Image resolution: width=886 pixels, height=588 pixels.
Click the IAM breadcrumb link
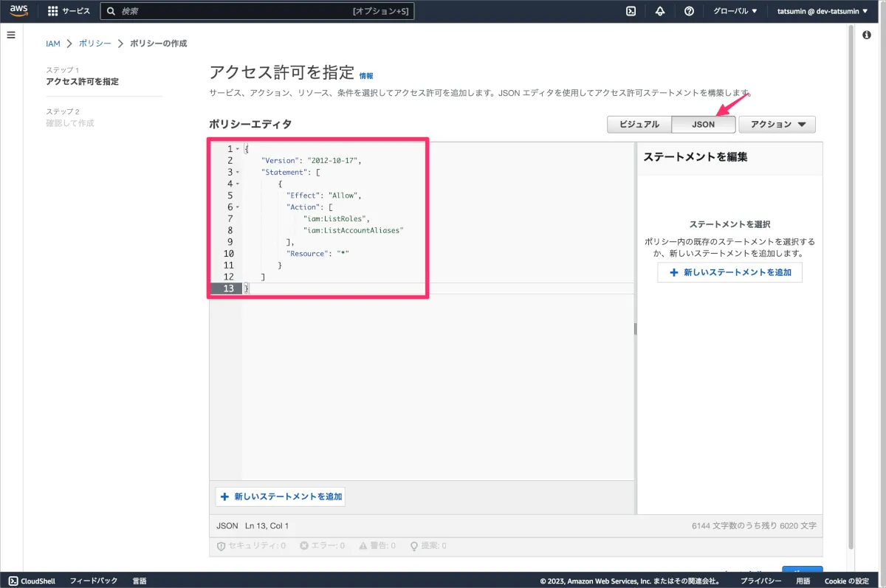pyautogui.click(x=53, y=44)
